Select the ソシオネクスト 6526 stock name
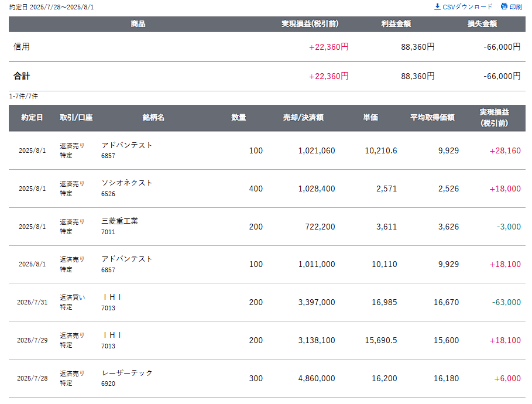 [x=126, y=188]
